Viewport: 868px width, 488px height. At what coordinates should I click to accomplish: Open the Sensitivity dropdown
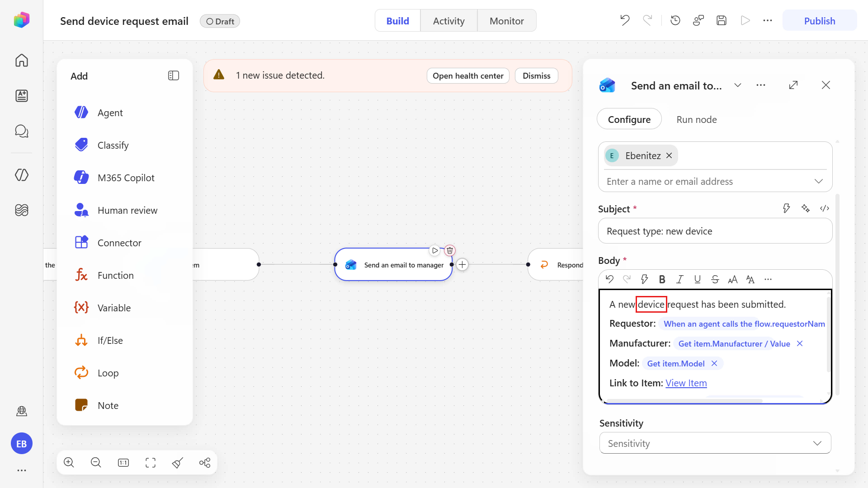[715, 443]
